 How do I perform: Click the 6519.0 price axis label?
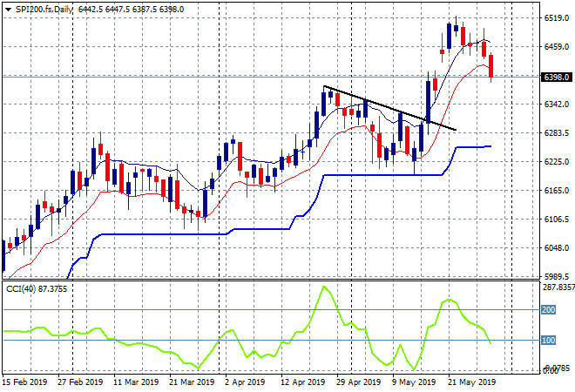(557, 18)
